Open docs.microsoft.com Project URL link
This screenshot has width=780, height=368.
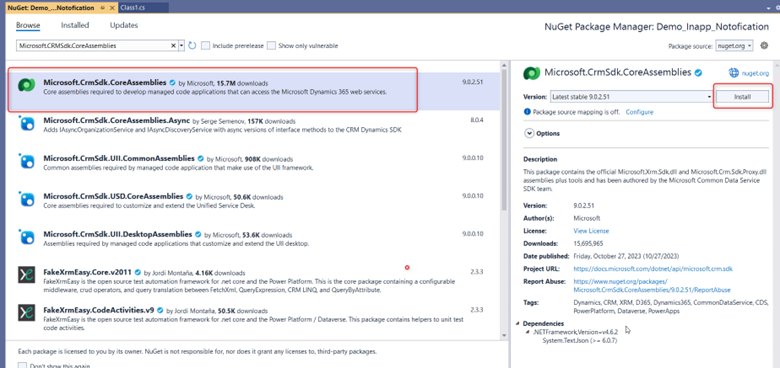tap(653, 269)
